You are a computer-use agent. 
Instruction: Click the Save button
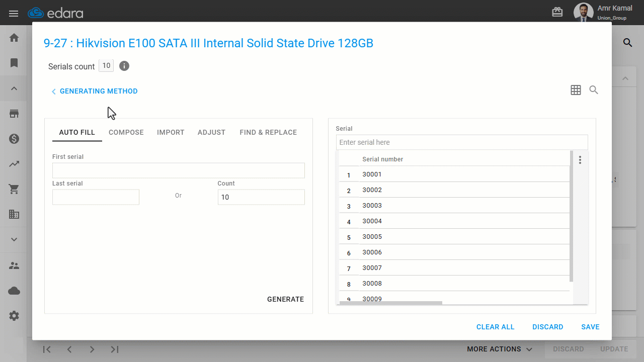coord(590,327)
